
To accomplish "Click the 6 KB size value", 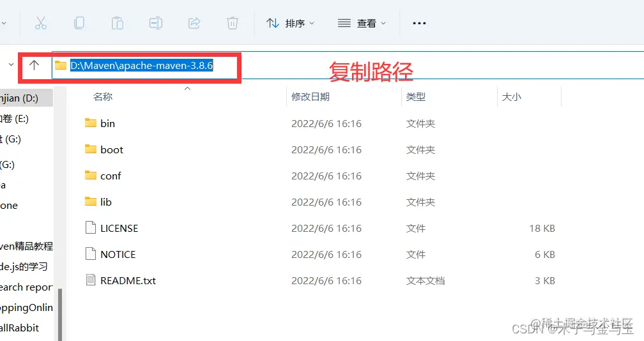I will pos(544,255).
